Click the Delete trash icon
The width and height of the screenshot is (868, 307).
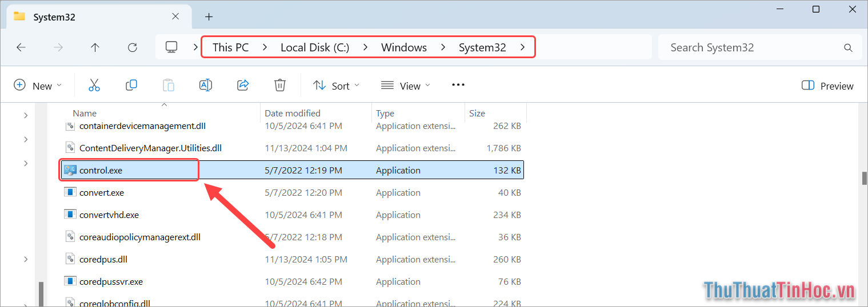280,86
